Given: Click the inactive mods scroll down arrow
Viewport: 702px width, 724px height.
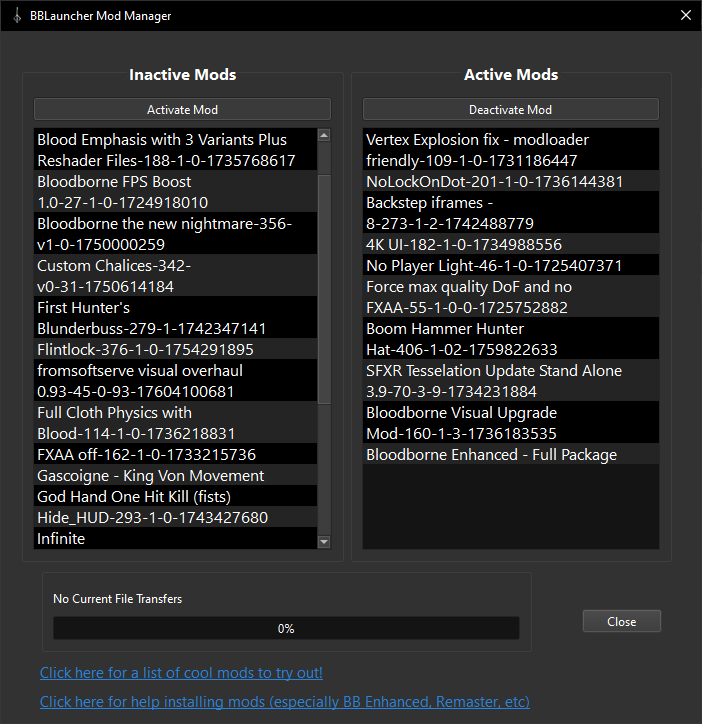Looking at the screenshot, I should coord(324,542).
